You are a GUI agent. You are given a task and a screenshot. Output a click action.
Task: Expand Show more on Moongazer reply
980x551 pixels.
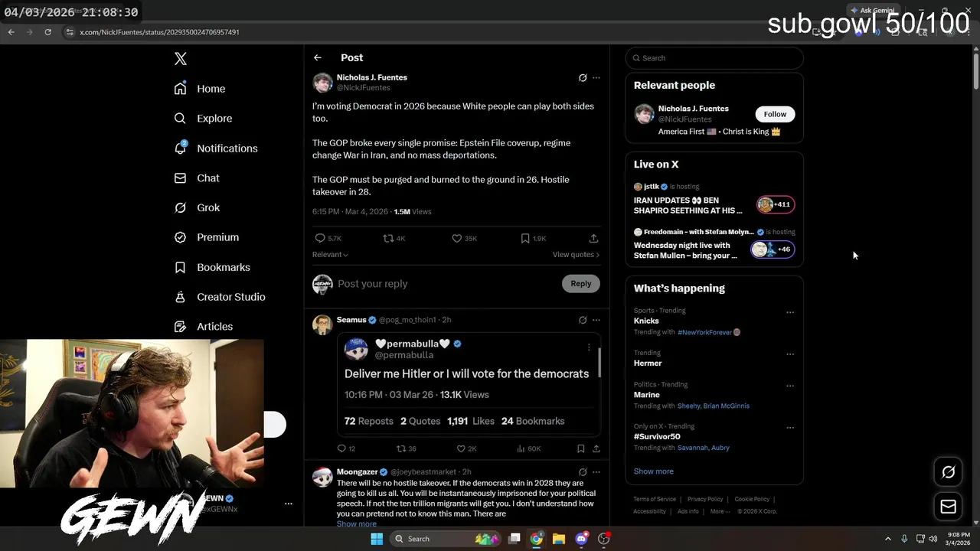357,524
